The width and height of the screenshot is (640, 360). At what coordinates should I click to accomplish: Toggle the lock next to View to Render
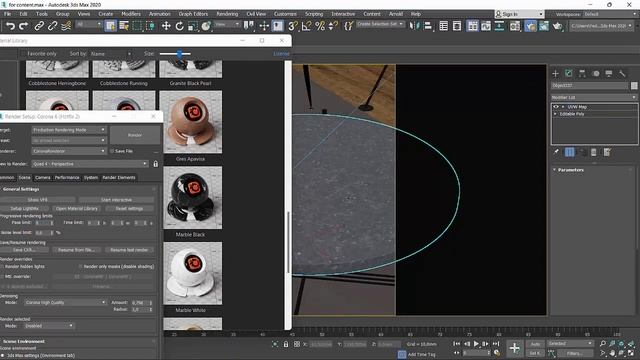pos(156,164)
